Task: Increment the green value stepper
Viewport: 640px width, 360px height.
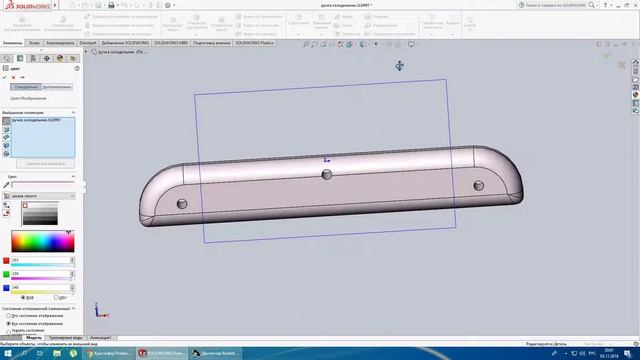Action: [x=72, y=273]
